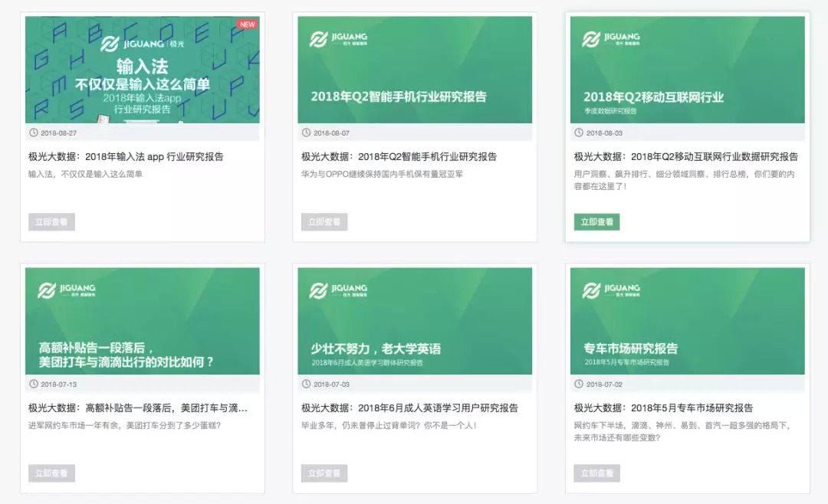Click the clock icon beside 2018-08-27
This screenshot has width=828, height=504.
coord(34,133)
